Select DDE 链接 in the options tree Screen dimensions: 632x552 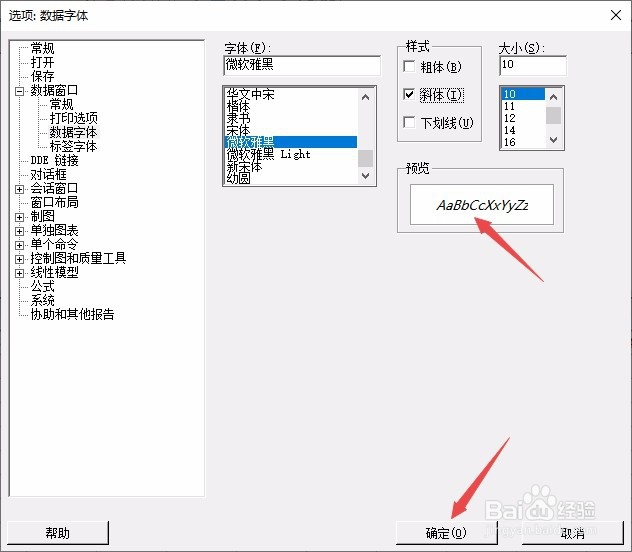tap(54, 160)
